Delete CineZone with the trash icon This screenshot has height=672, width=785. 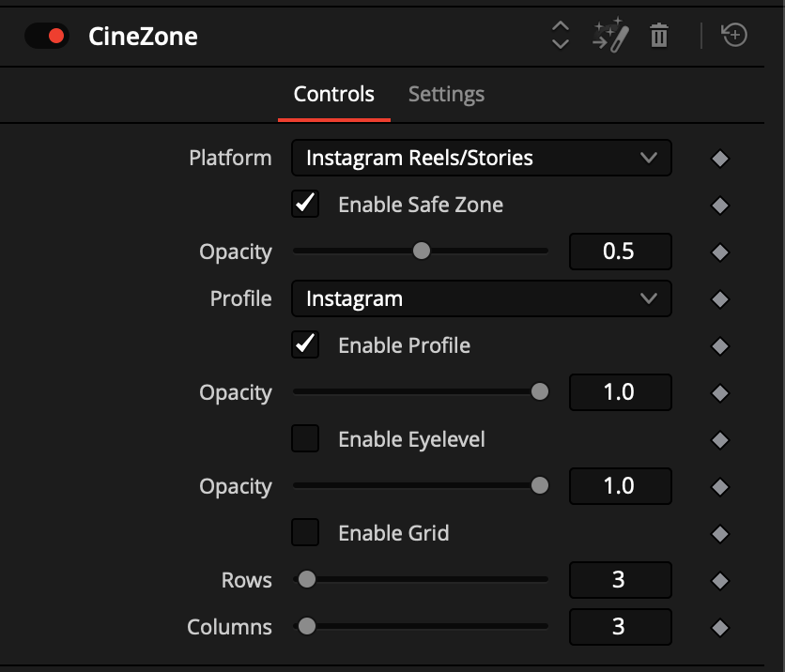pos(659,36)
